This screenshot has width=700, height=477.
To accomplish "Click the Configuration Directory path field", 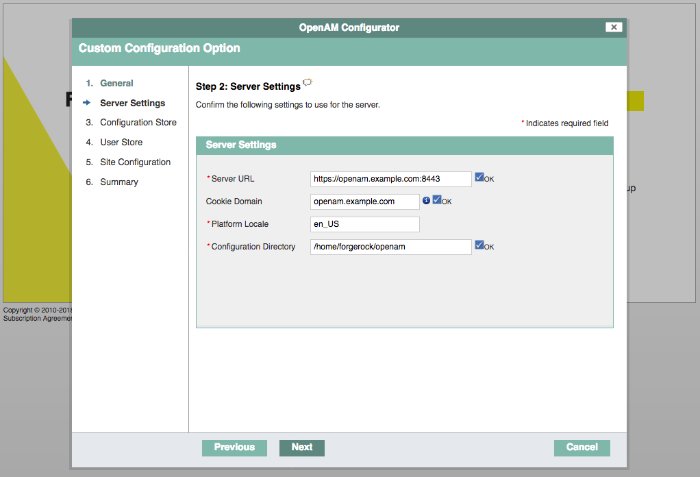I will [x=391, y=247].
